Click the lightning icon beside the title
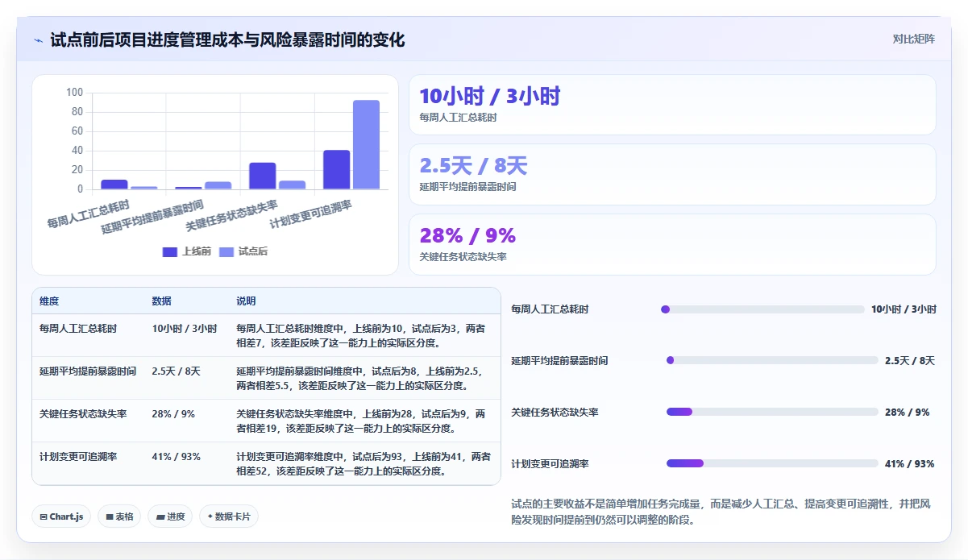Viewport: 968px width, 560px height. (39, 40)
